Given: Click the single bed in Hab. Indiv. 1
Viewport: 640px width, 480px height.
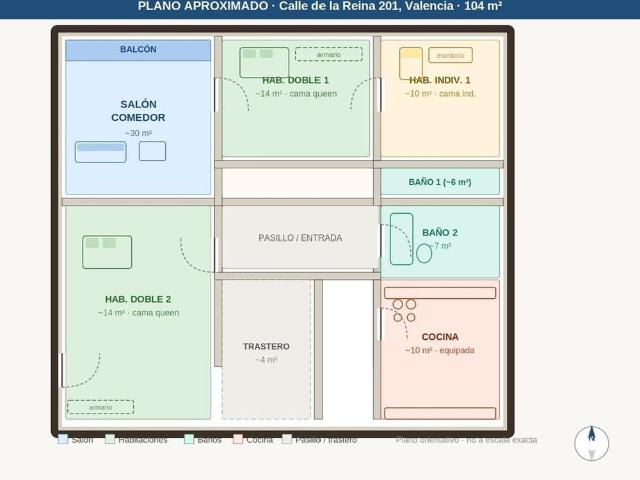Looking at the screenshot, I should (x=411, y=63).
